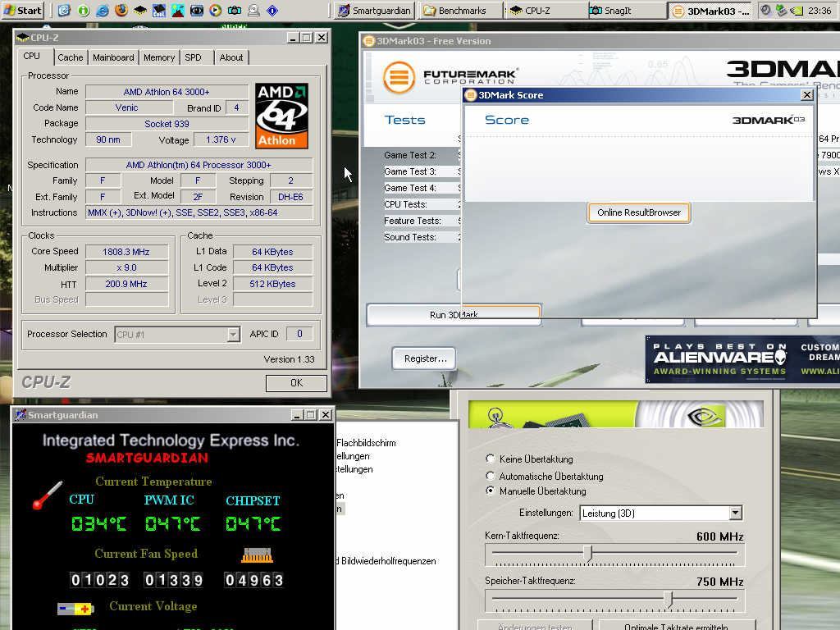The image size is (840, 630).
Task: Open the Mainboard tab in CPU-Z
Action: tap(113, 57)
